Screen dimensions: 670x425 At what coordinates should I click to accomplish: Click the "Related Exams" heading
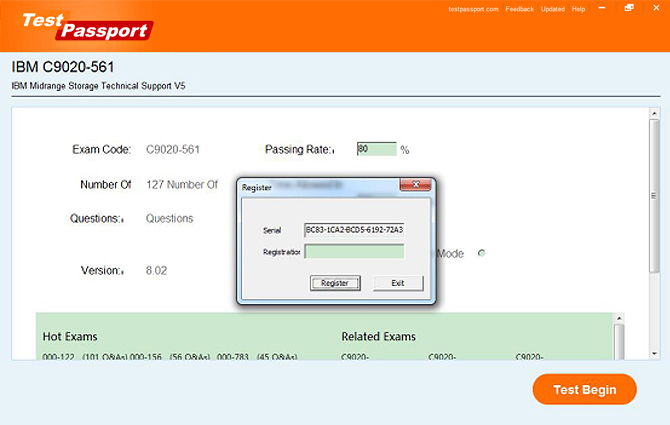point(379,337)
